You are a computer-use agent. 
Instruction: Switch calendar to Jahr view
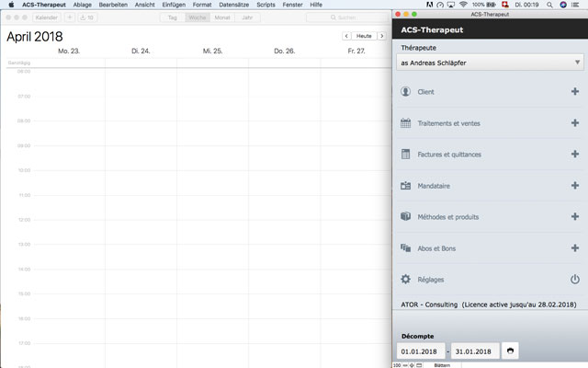(x=247, y=17)
